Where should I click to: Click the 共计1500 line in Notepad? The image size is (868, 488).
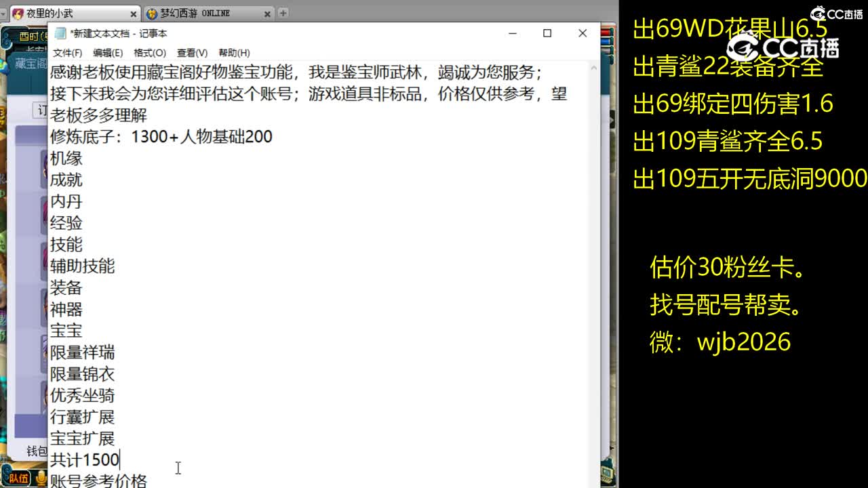pos(85,460)
